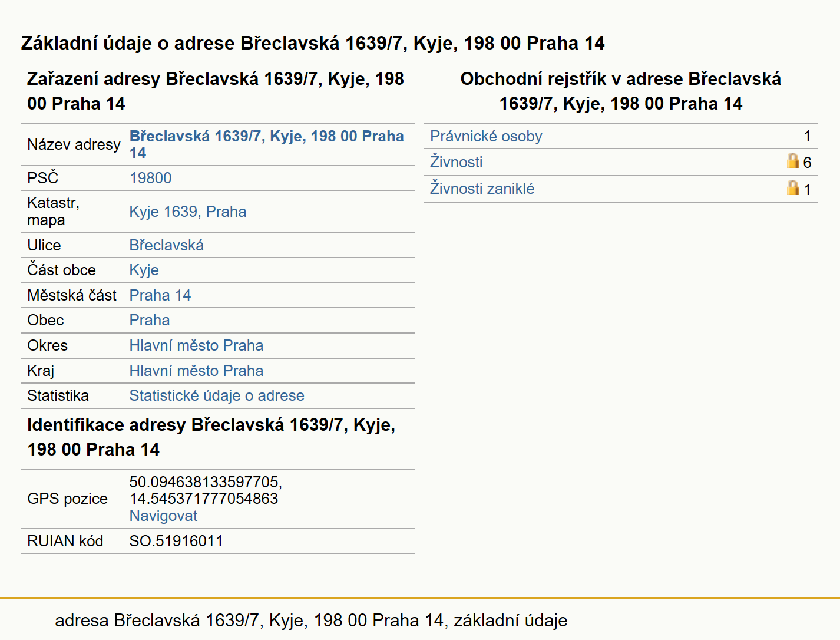The width and height of the screenshot is (840, 640).
Task: Open the Praha 14 district link
Action: click(x=160, y=295)
